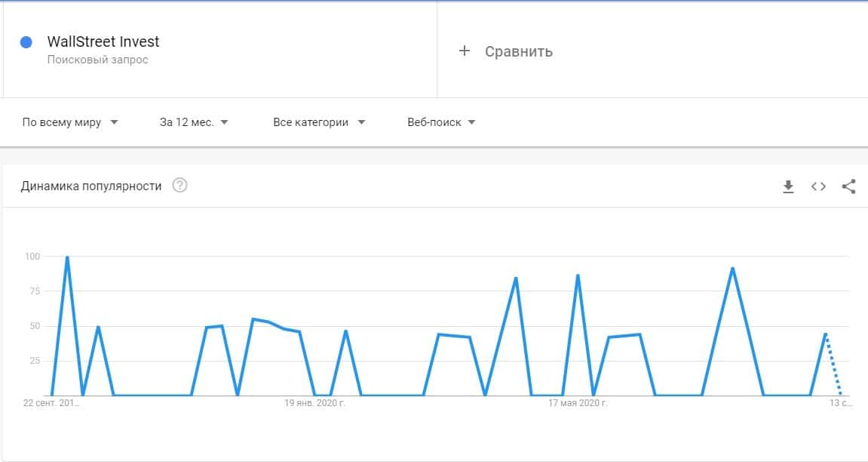Viewport: 868px width, 462px height.
Task: Select the 17 мая 2020 г. axis label
Action: pyautogui.click(x=578, y=403)
